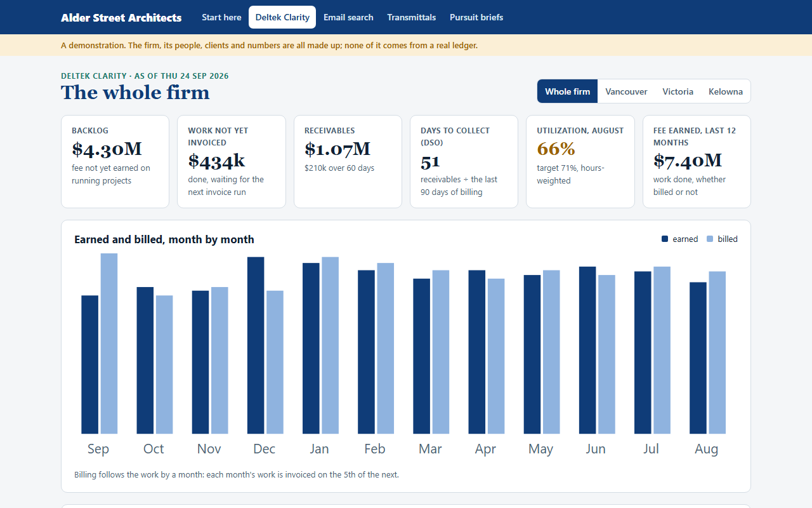Image resolution: width=812 pixels, height=508 pixels.
Task: Click the December earned bar
Action: click(256, 345)
